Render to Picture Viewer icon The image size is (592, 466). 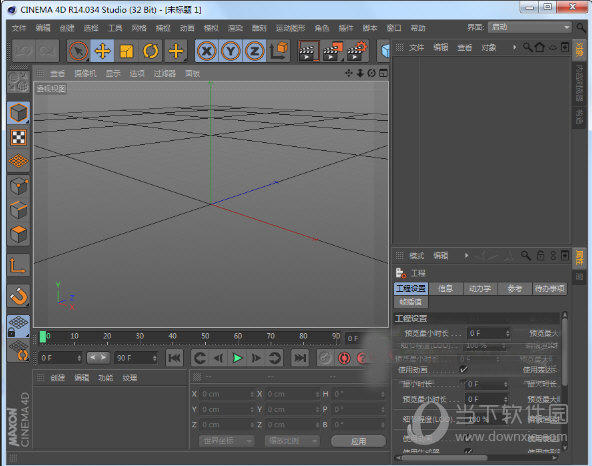pyautogui.click(x=333, y=51)
